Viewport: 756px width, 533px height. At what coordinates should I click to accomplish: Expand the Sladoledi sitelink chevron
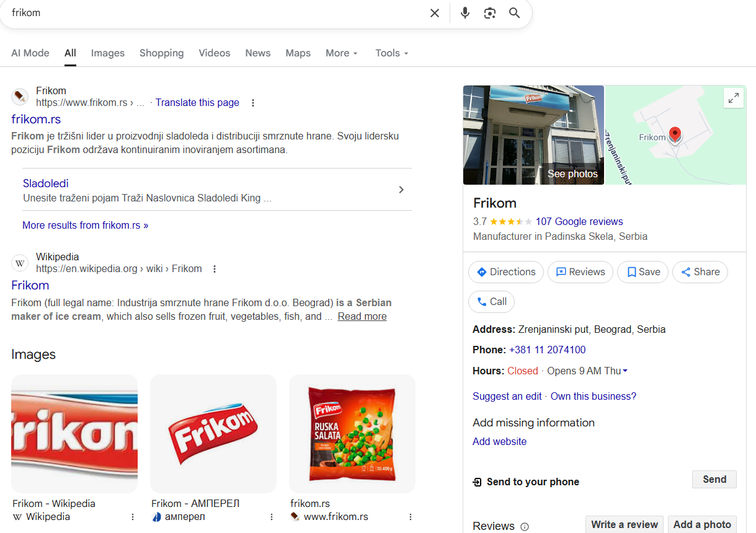[x=401, y=190]
